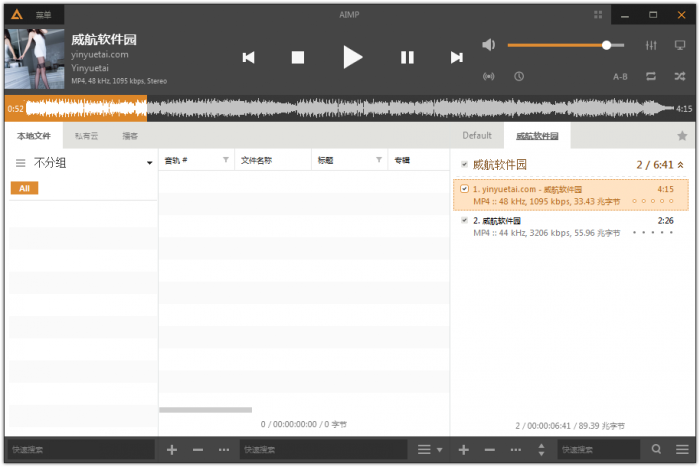Open the library view mode dropdown
Image resolution: width=700 pixels, height=467 pixels.
coord(430,450)
